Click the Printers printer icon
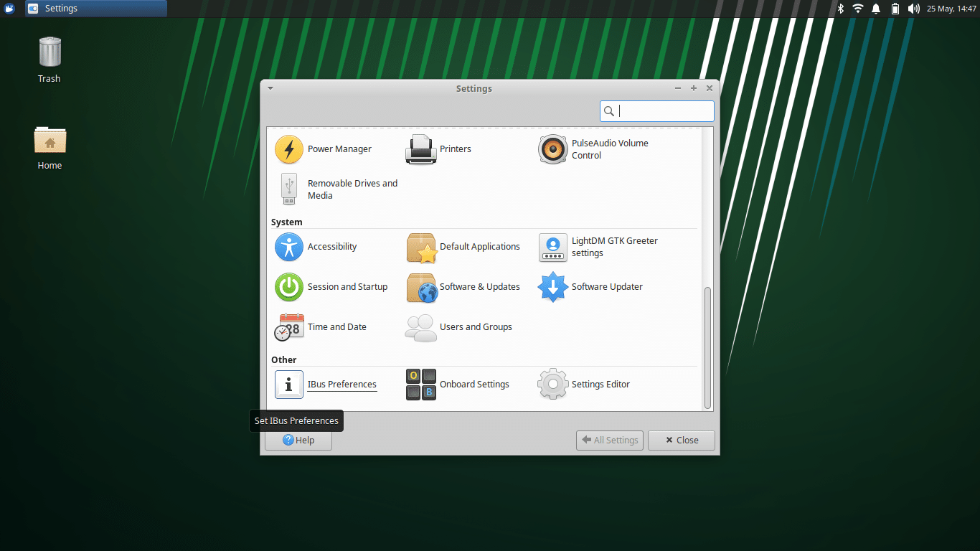The width and height of the screenshot is (980, 551). [x=421, y=149]
